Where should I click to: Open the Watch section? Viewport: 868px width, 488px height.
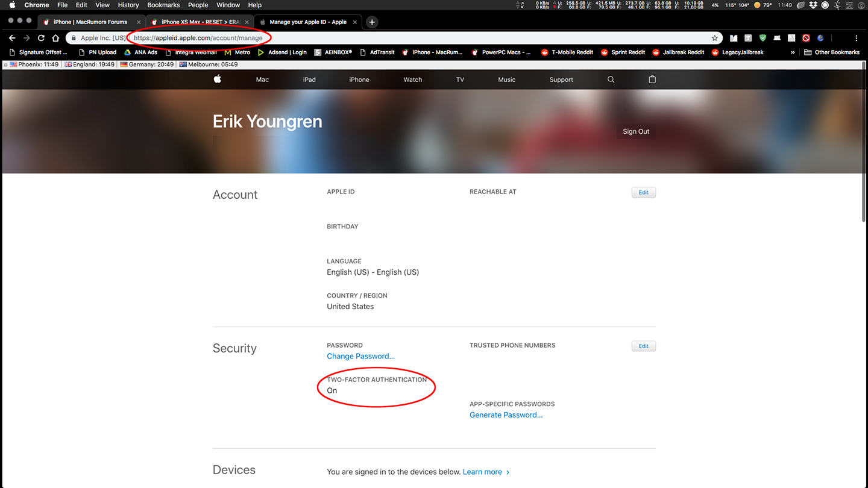tap(413, 80)
